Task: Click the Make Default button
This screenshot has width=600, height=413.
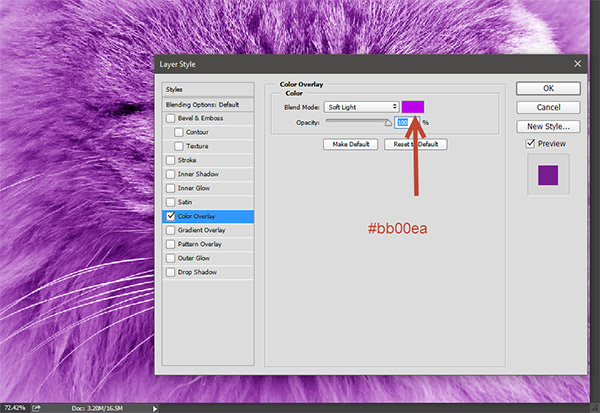Action: tap(349, 144)
